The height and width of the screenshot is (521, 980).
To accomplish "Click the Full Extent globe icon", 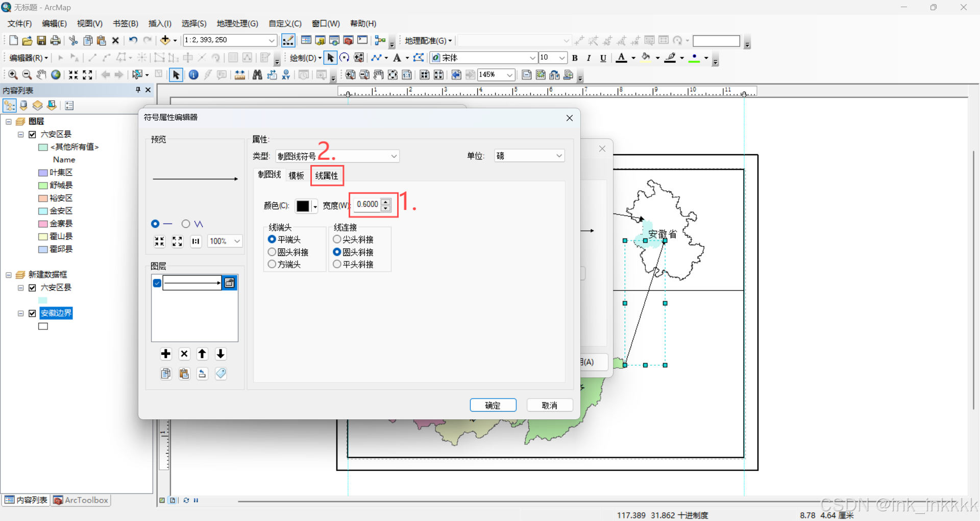I will 56,75.
